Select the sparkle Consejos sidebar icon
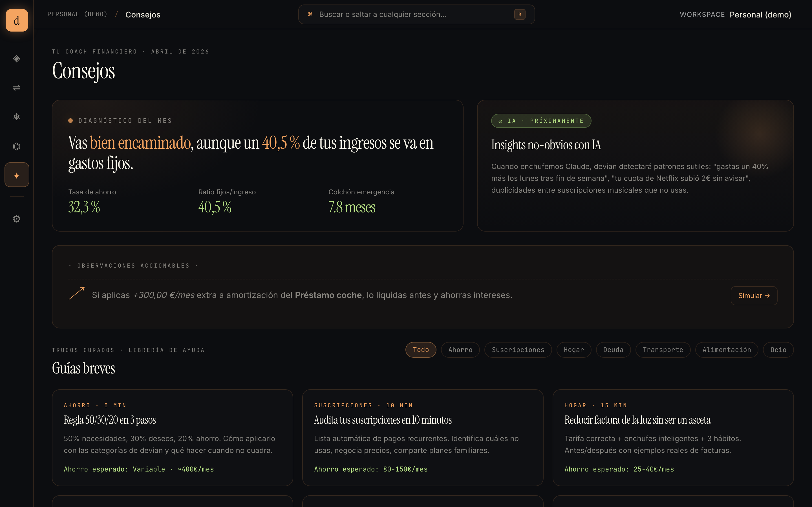 [x=17, y=175]
